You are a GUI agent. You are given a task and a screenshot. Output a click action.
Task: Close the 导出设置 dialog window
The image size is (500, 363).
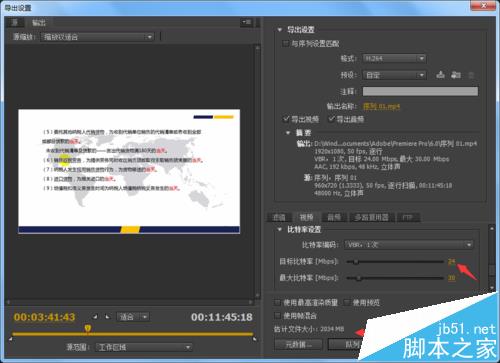click(483, 5)
